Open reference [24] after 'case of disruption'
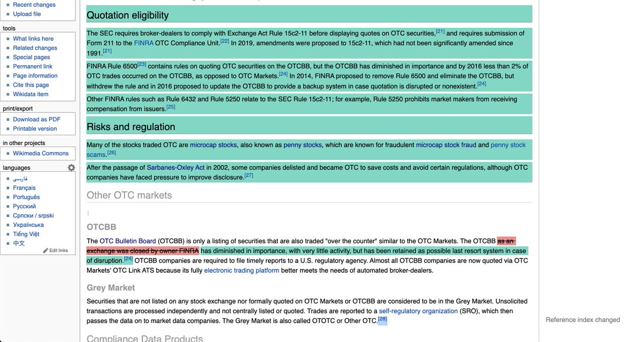 [128, 259]
